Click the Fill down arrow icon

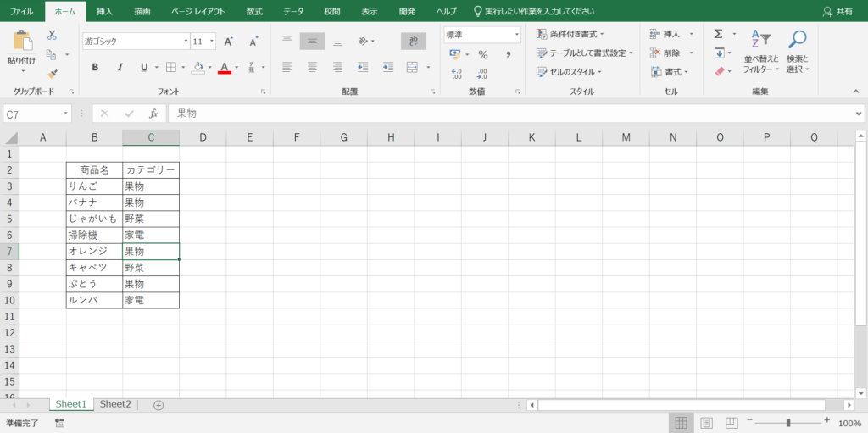719,53
